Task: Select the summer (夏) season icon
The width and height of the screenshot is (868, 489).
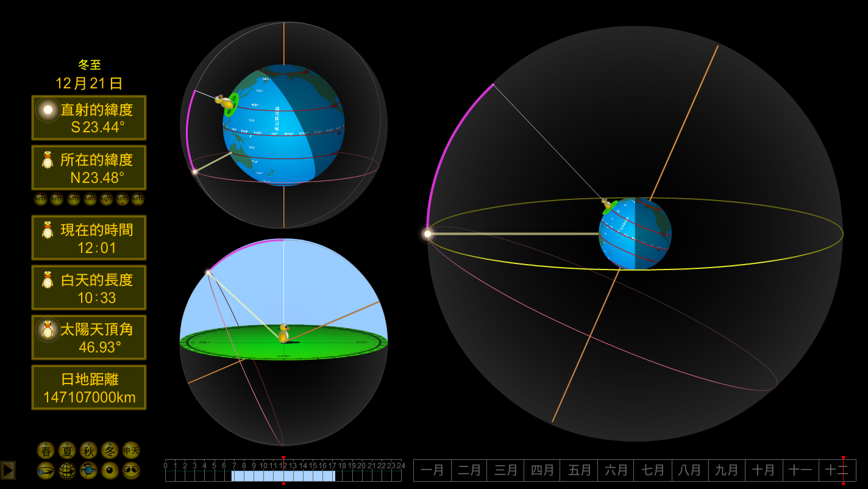Action: [x=67, y=451]
